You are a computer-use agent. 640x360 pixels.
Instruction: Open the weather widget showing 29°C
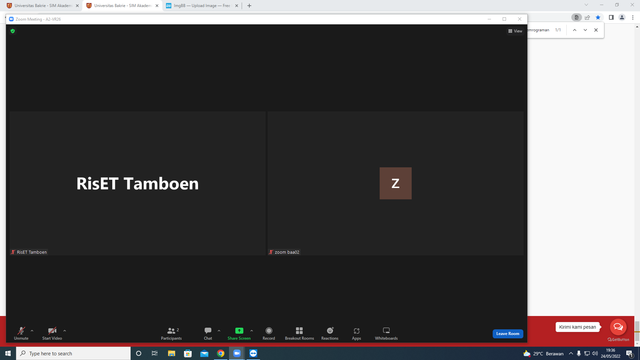(543, 353)
